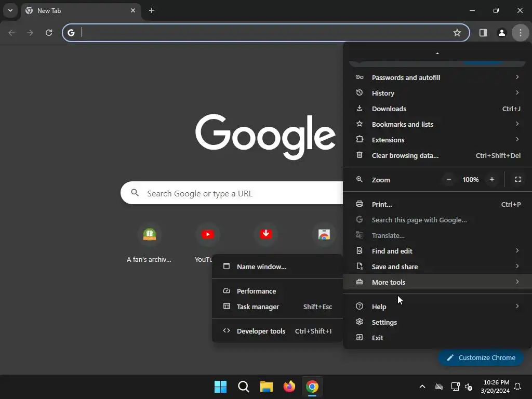The width and height of the screenshot is (532, 399).
Task: Select Print from the menu
Action: [437, 204]
